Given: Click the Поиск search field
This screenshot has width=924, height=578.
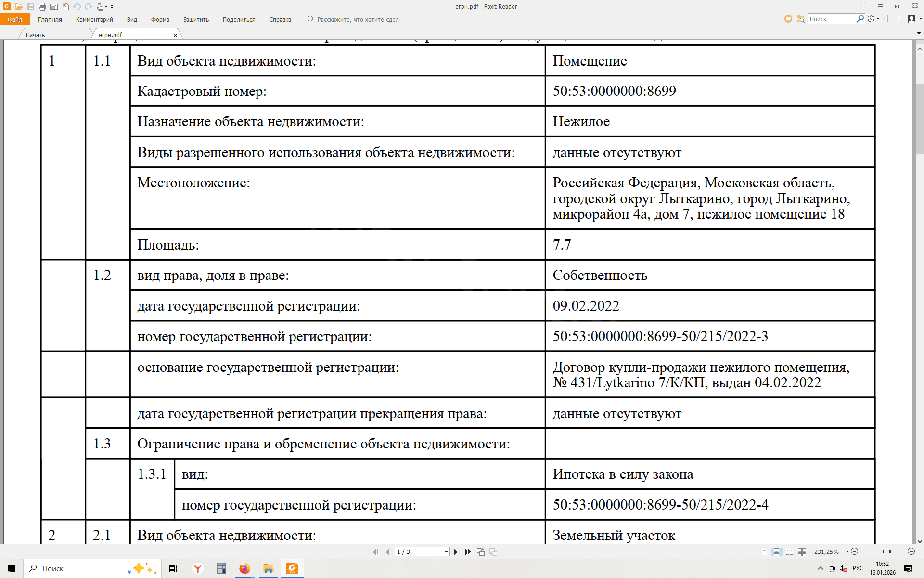Looking at the screenshot, I should pos(832,19).
